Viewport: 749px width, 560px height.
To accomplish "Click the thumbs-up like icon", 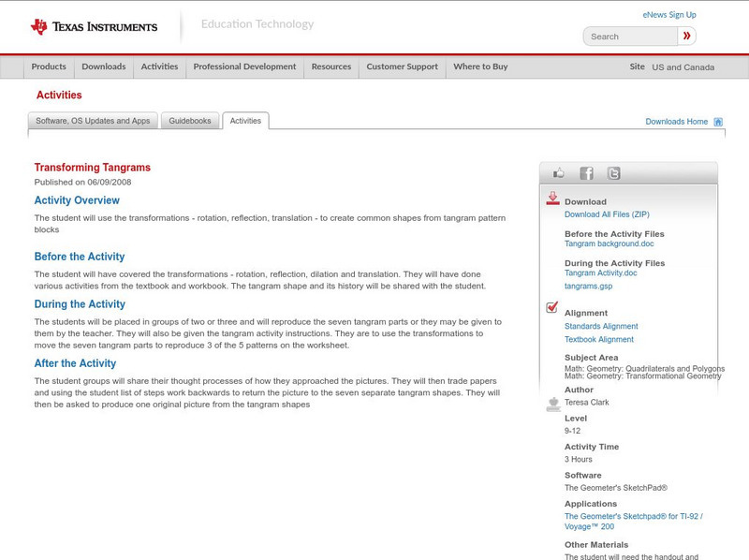I will [x=558, y=173].
